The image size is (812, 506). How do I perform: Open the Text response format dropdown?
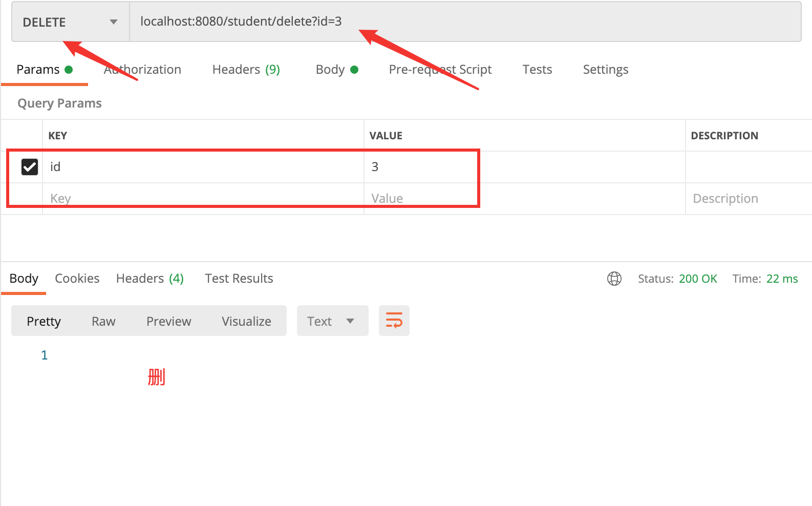point(332,321)
